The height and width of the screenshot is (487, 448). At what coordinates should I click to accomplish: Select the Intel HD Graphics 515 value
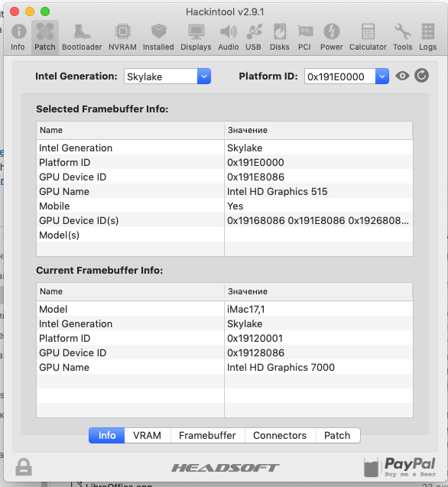pos(277,192)
